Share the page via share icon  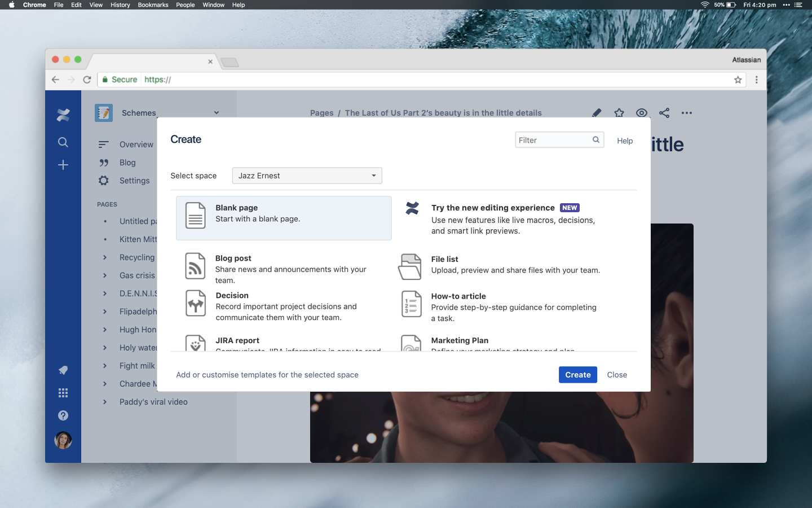[664, 113]
